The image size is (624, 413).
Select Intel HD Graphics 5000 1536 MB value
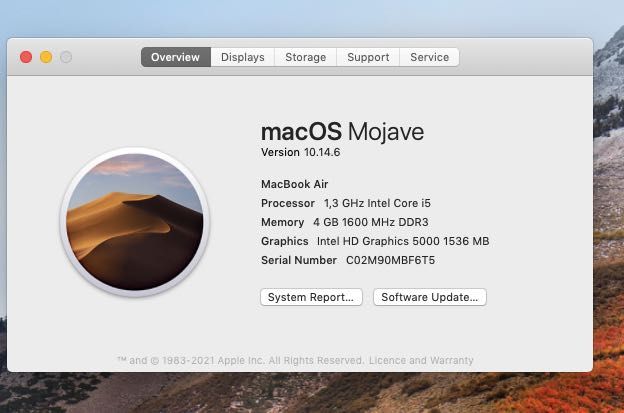point(403,241)
